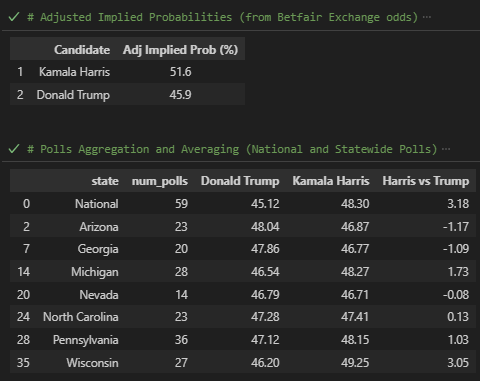Image resolution: width=480 pixels, height=381 pixels.
Task: Select the 46.79 Trump value for Nevada
Action: [x=265, y=295]
